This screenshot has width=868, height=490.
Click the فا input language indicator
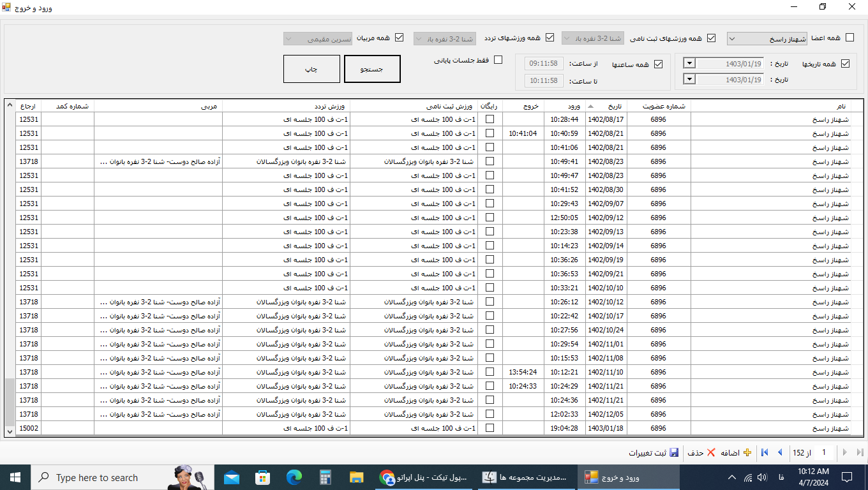point(781,477)
